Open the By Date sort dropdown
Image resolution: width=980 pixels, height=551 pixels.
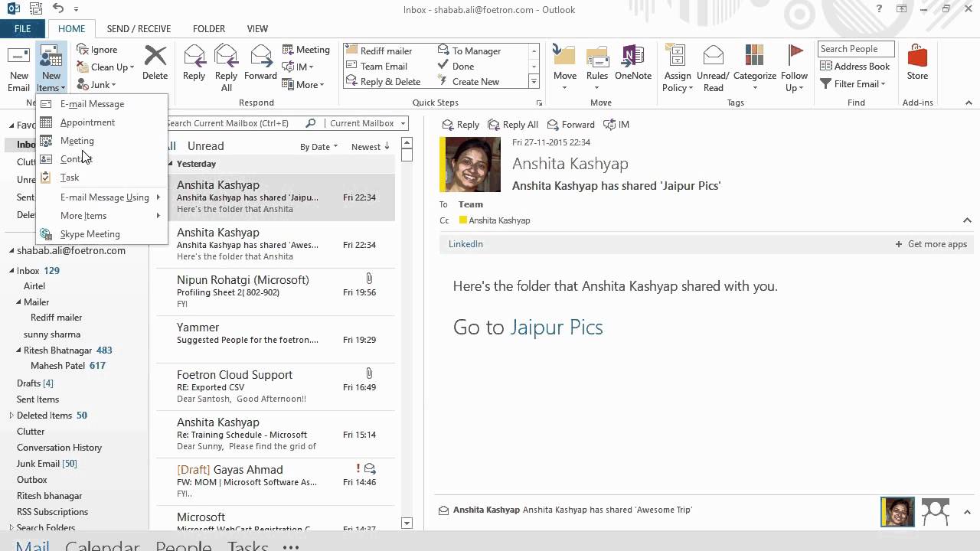[318, 147]
